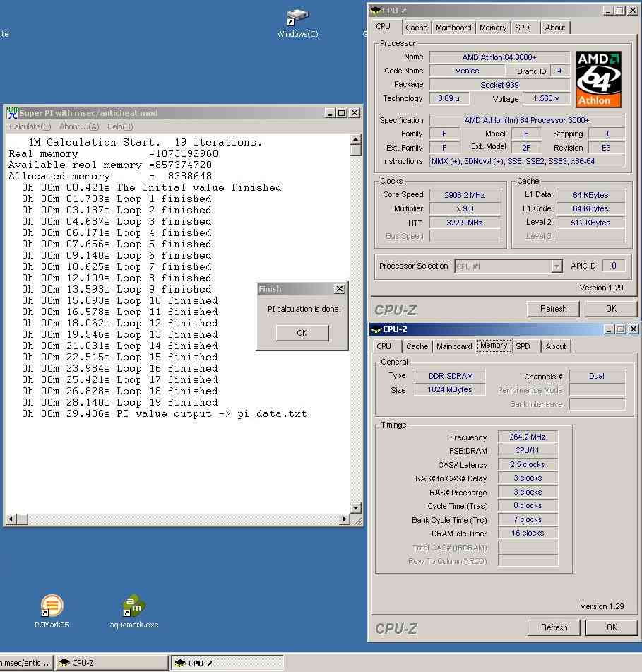Image resolution: width=642 pixels, height=672 pixels.
Task: Click Super PI horizontal scrollbar left arrow
Action: coord(11,519)
